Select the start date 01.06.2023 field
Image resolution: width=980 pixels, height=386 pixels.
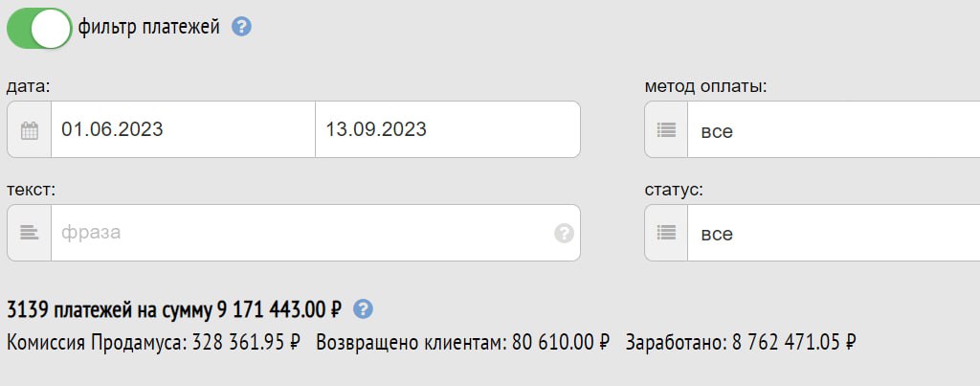click(183, 129)
